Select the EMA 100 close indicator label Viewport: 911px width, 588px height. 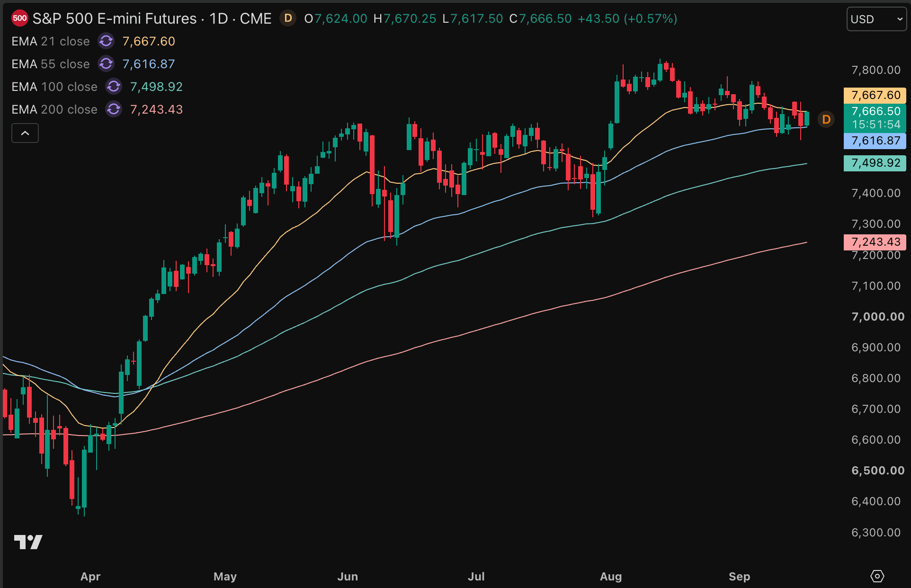click(x=54, y=87)
